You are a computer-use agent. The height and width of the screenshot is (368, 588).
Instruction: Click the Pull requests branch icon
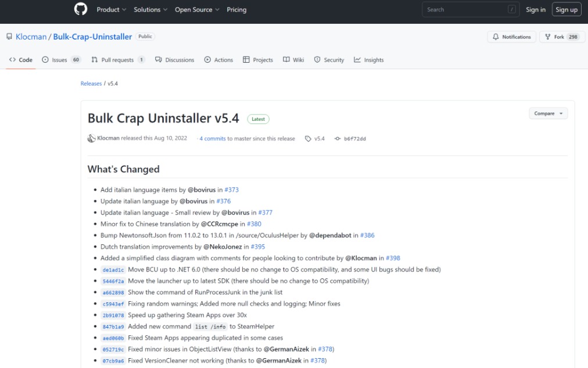(95, 60)
